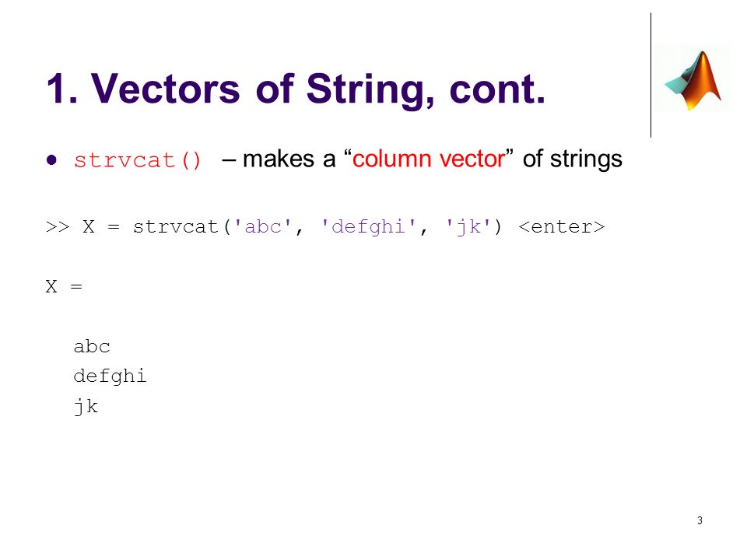Click the red strvcat() function text
The image size is (747, 560).
point(139,160)
